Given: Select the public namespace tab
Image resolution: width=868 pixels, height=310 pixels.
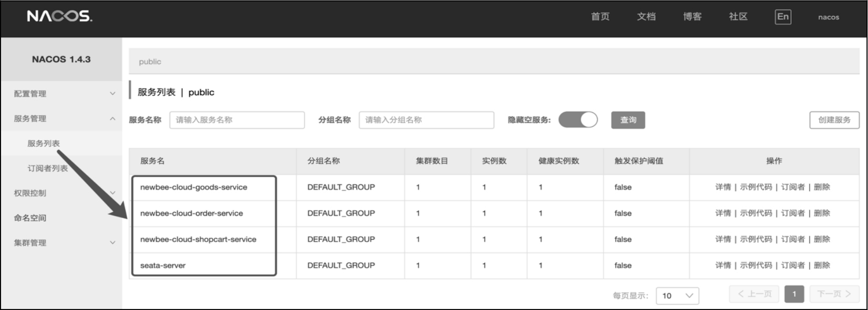Looking at the screenshot, I should [x=150, y=61].
